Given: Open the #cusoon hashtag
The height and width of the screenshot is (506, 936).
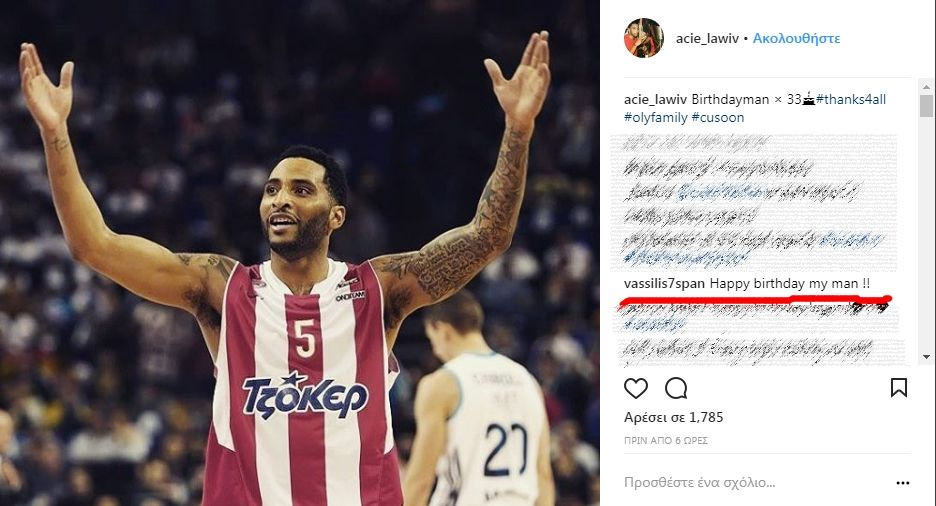Looking at the screenshot, I should click(718, 118).
